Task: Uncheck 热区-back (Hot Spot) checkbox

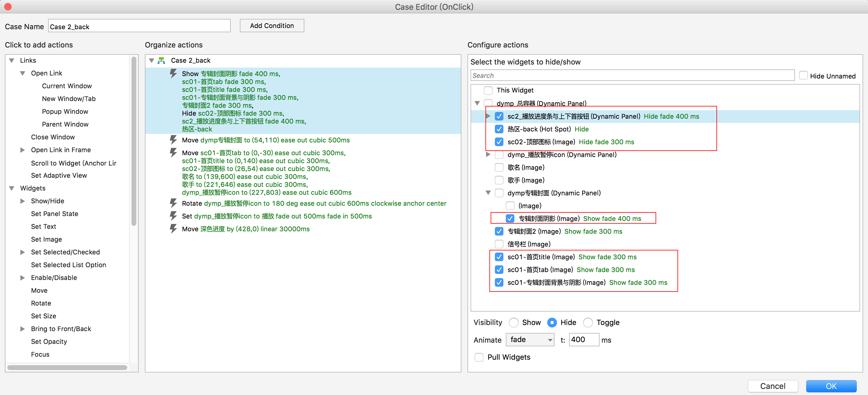Action: (499, 129)
